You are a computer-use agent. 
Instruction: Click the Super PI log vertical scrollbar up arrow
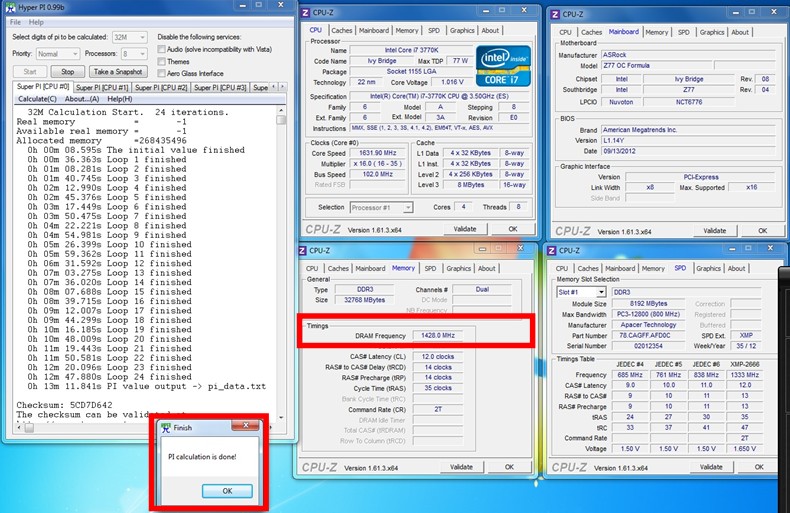[281, 110]
